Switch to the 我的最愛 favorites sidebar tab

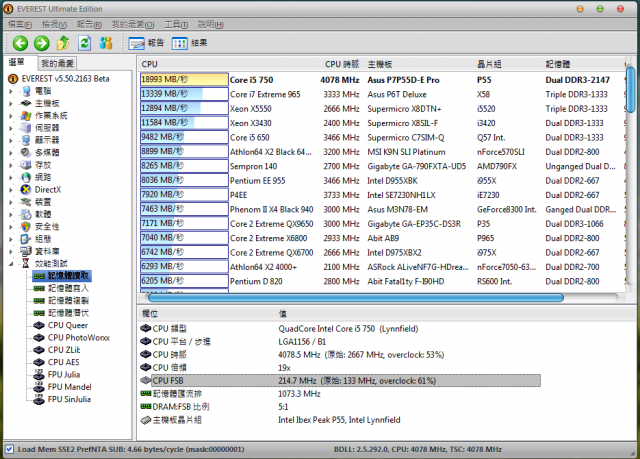[x=58, y=63]
